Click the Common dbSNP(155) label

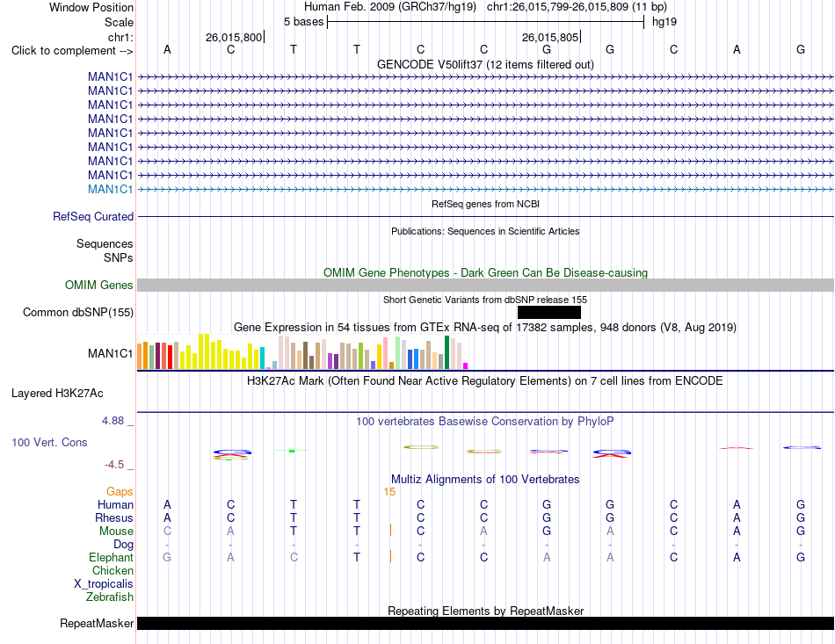pos(77,313)
